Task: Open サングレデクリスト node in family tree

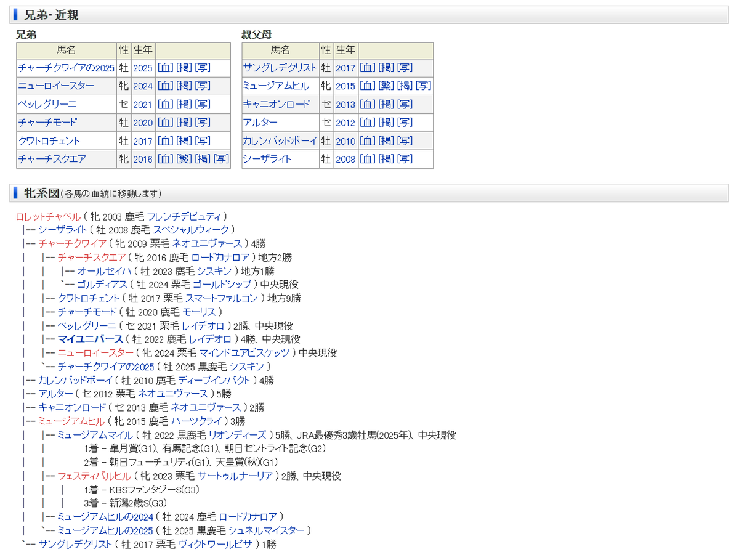Action: coord(75,544)
